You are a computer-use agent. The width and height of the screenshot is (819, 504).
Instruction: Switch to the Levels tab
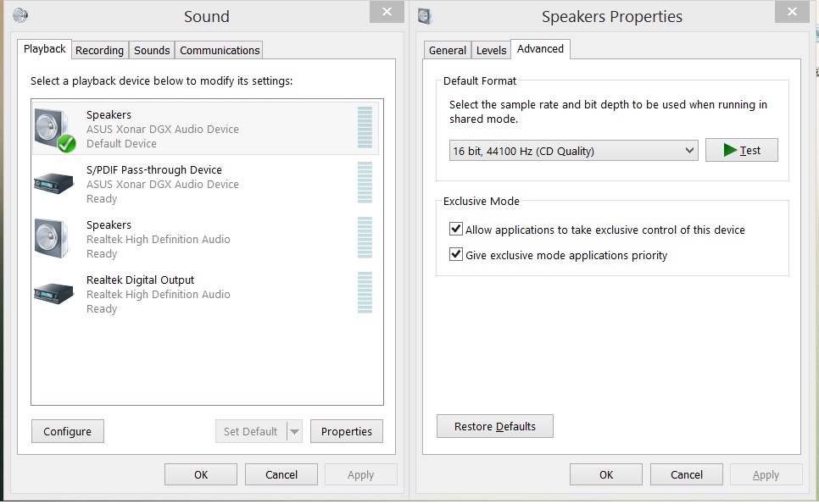click(491, 50)
